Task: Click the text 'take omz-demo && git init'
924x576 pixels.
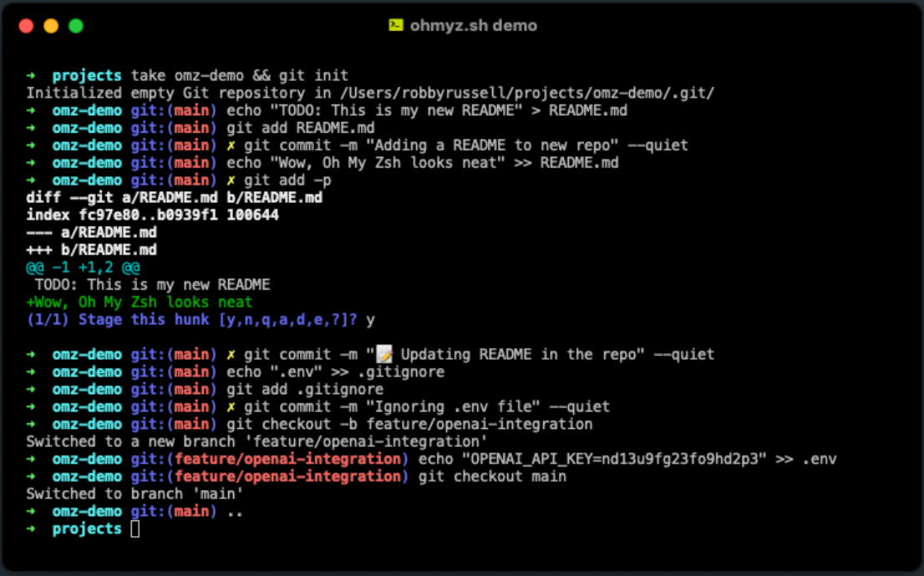Action: click(x=239, y=75)
